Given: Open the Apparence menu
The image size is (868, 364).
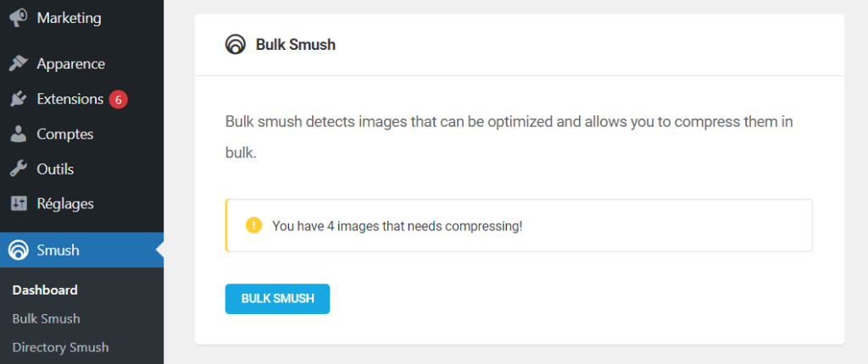Looking at the screenshot, I should click(70, 63).
